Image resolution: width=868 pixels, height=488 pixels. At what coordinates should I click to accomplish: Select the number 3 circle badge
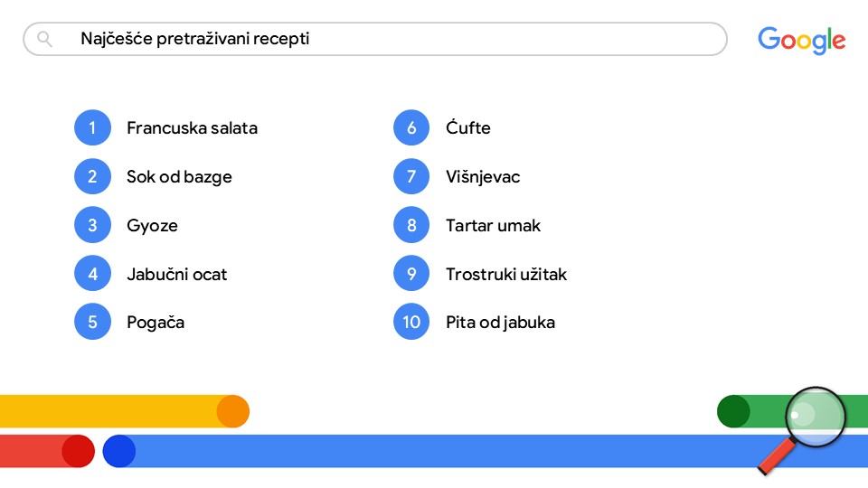(92, 225)
